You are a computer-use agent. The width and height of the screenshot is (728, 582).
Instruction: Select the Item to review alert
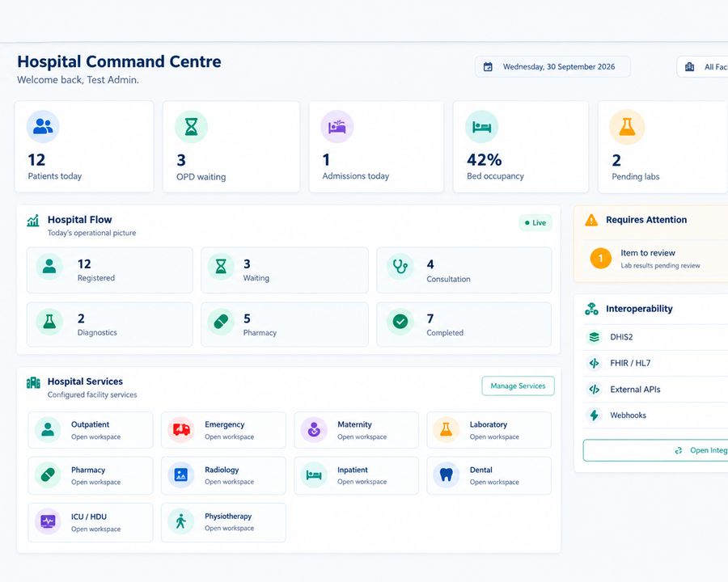click(x=655, y=259)
